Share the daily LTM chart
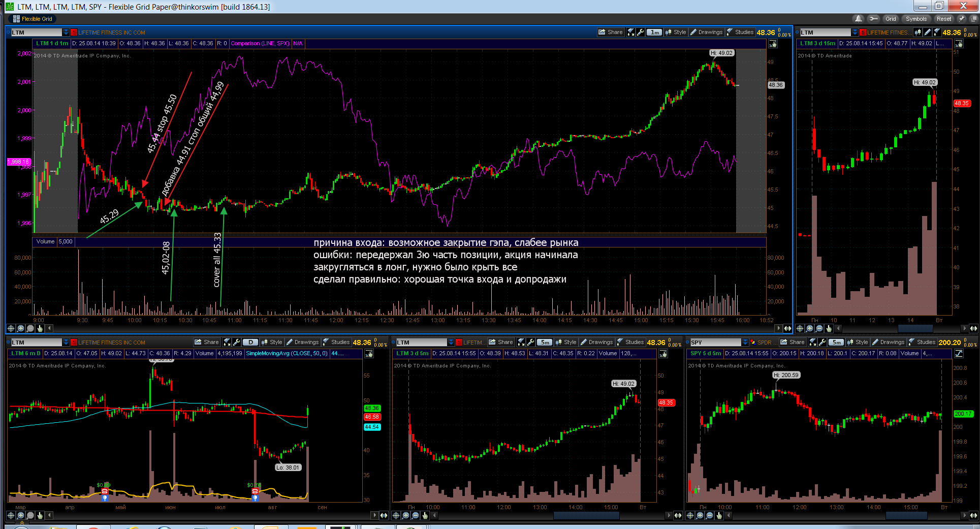Image resolution: width=980 pixels, height=529 pixels. (x=207, y=342)
